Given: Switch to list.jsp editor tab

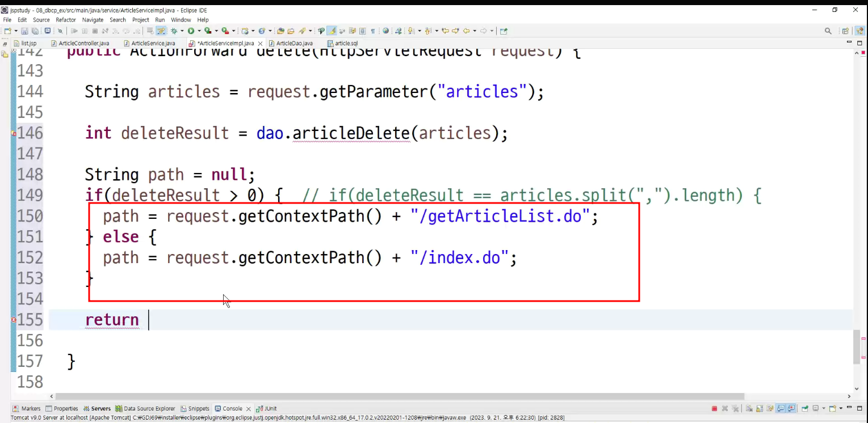Looking at the screenshot, I should pos(25,43).
